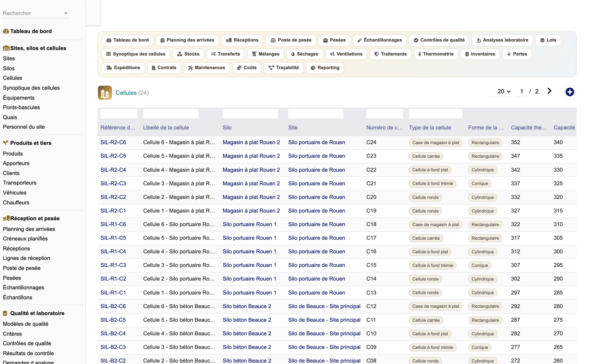Filter by Type de la cellule input

coord(436,114)
